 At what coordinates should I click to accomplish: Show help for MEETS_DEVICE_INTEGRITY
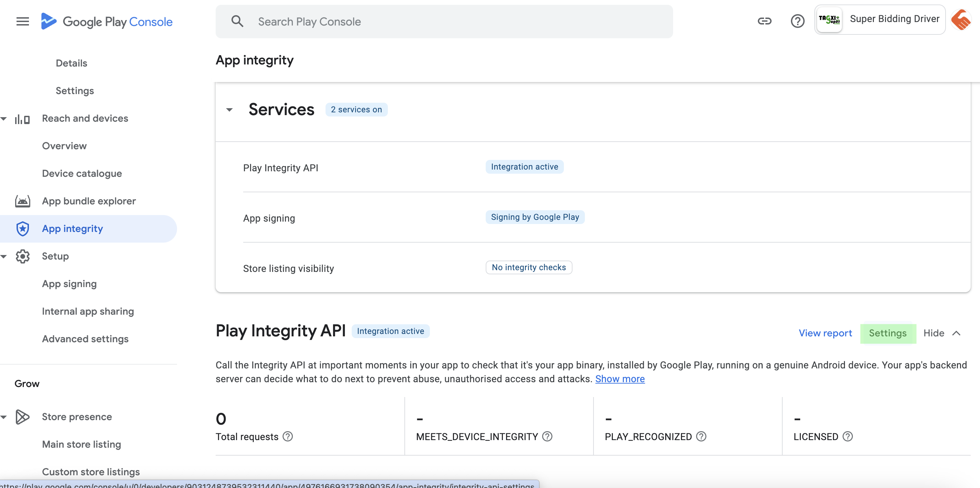(547, 436)
